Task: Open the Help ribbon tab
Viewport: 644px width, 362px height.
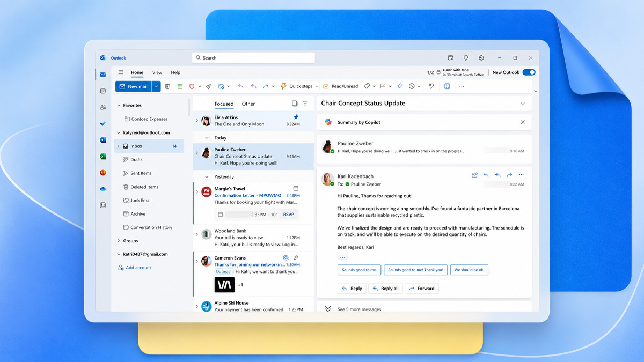Action: click(x=175, y=72)
